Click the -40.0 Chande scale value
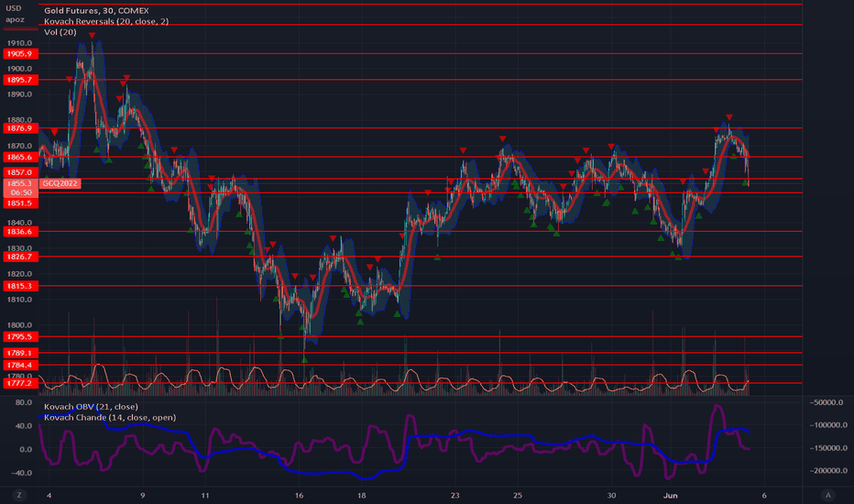The height and width of the screenshot is (504, 854). point(21,473)
